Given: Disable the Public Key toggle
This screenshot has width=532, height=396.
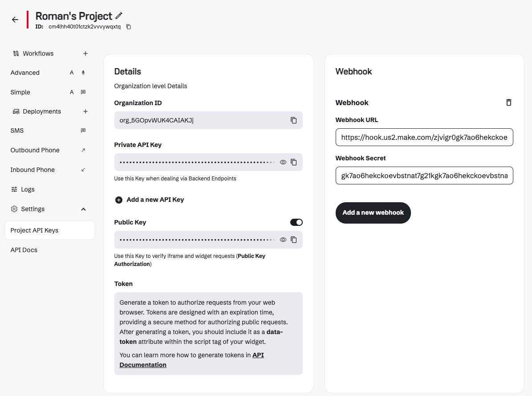Looking at the screenshot, I should [x=296, y=222].
